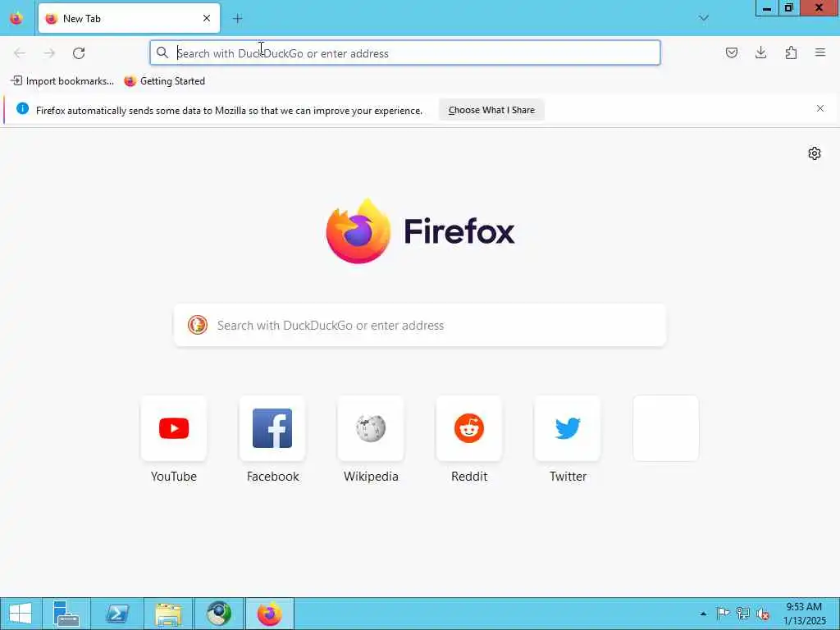Click the info icon in notification bar
840x630 pixels.
(22, 108)
